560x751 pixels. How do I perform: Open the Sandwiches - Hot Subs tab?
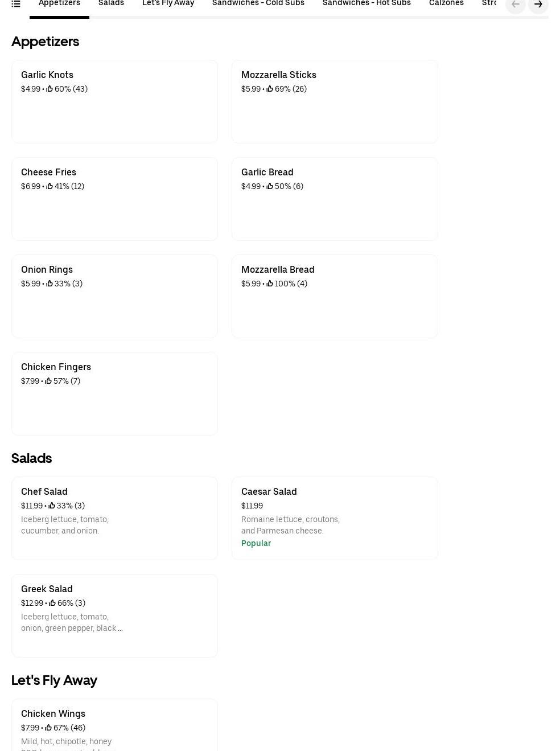(x=367, y=3)
